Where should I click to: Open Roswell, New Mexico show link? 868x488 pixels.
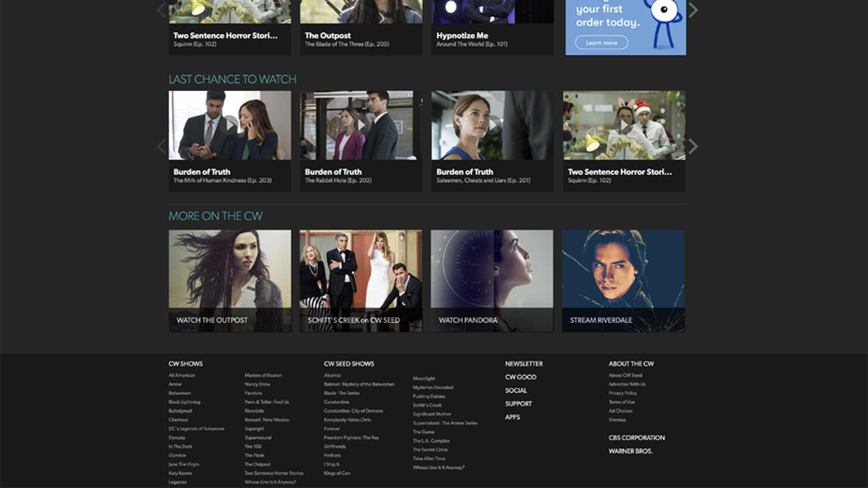(x=267, y=420)
